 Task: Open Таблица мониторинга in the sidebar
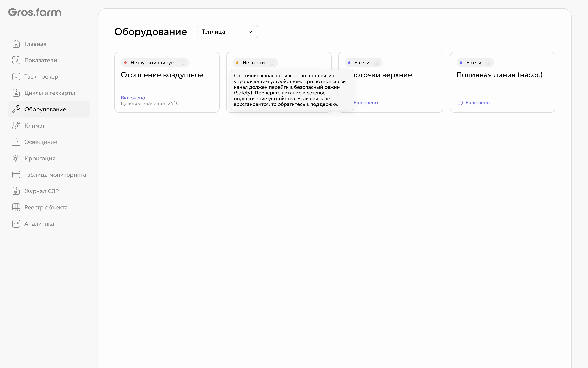49,175
